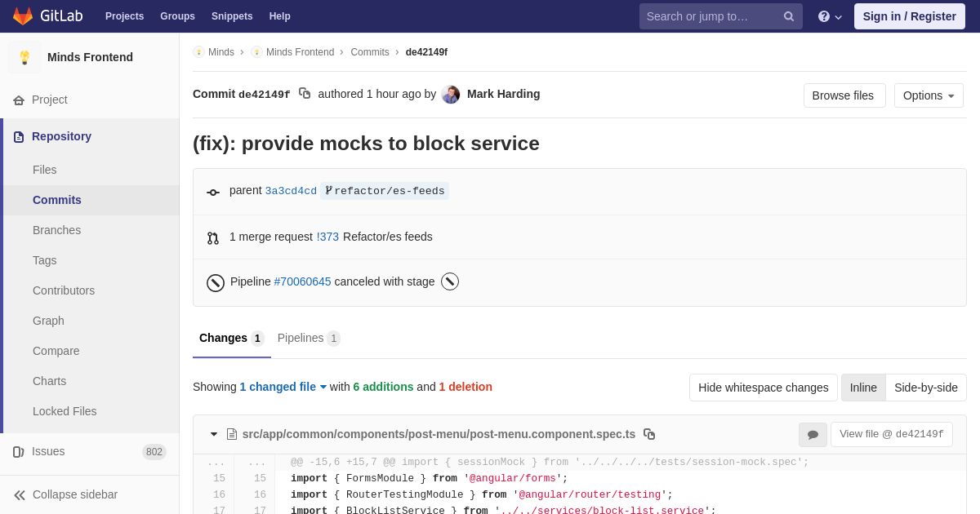Copy the file path with the clipboard icon

pyautogui.click(x=649, y=434)
